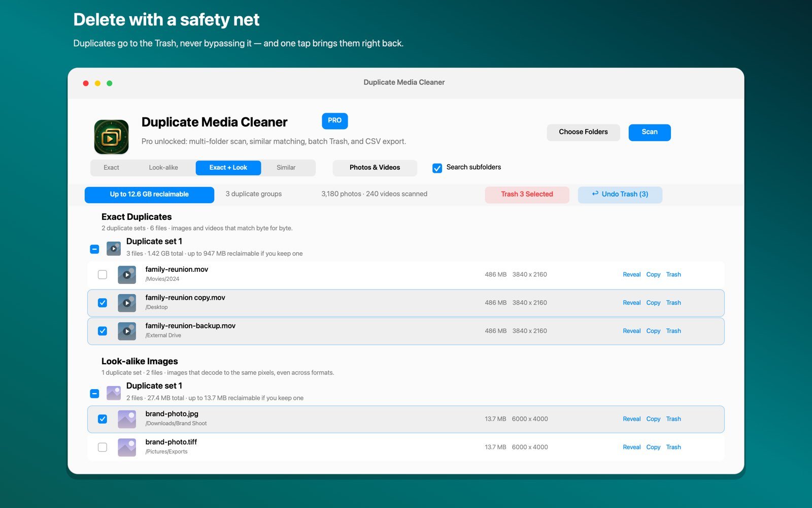The height and width of the screenshot is (508, 812).
Task: Reveal brand-photo.tiff
Action: click(631, 447)
